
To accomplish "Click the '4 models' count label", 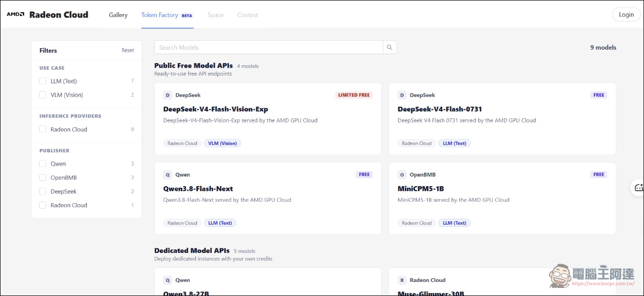I will (248, 66).
